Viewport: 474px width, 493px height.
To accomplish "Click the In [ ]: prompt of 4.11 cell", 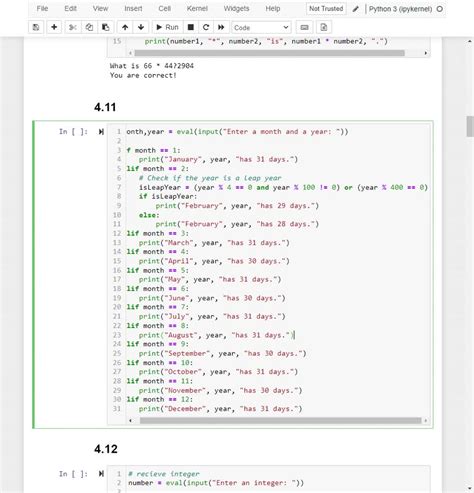I will click(x=73, y=132).
